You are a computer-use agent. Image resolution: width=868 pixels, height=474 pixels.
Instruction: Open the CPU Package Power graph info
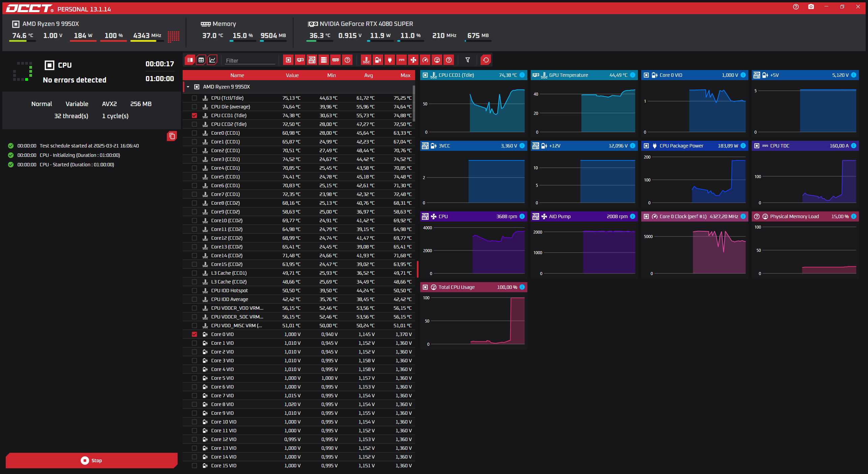743,146
